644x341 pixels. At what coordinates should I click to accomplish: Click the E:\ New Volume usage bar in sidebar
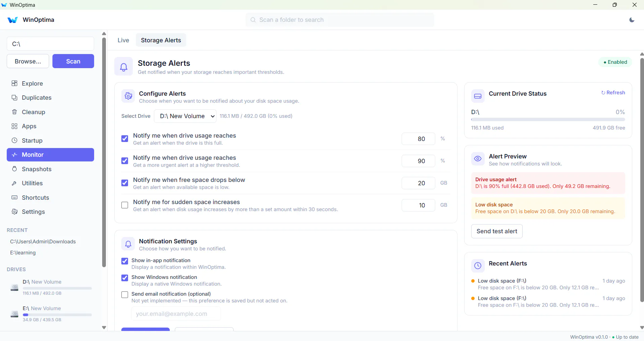[x=57, y=315]
